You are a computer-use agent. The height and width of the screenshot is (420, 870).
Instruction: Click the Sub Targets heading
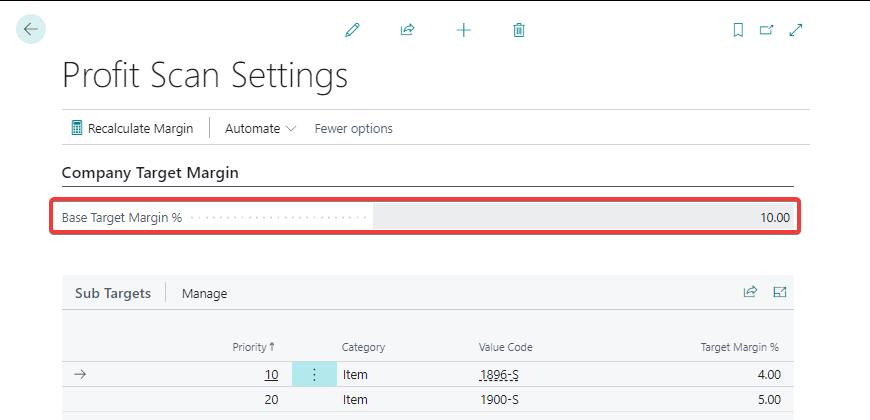pos(113,293)
